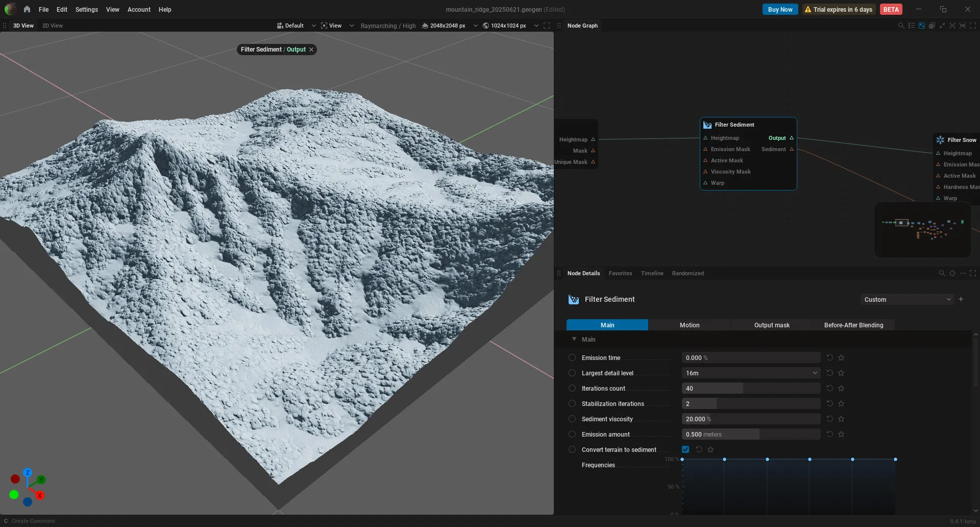Close the Filter Sediment / Output label
Viewport: 980px width, 527px height.
click(x=311, y=50)
